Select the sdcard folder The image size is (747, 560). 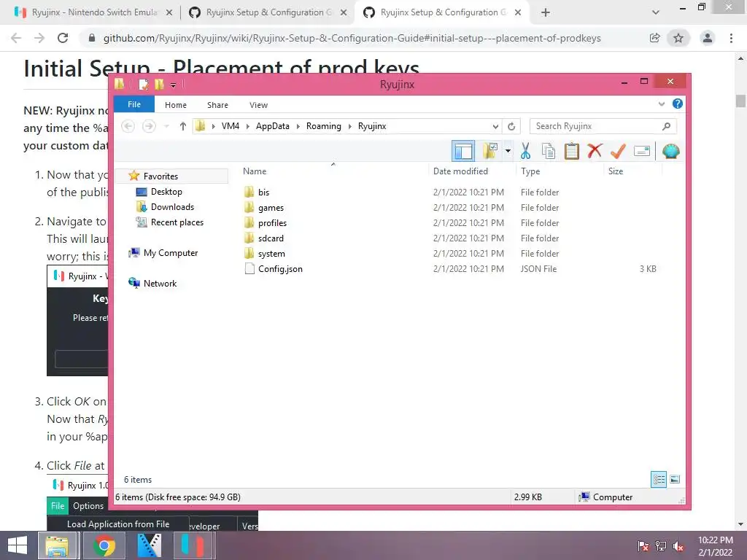coord(271,238)
